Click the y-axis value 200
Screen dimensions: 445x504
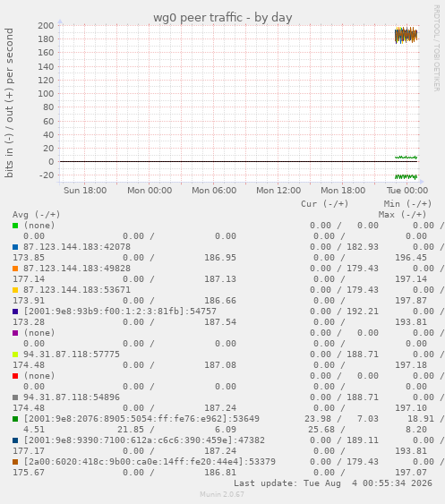[46, 25]
